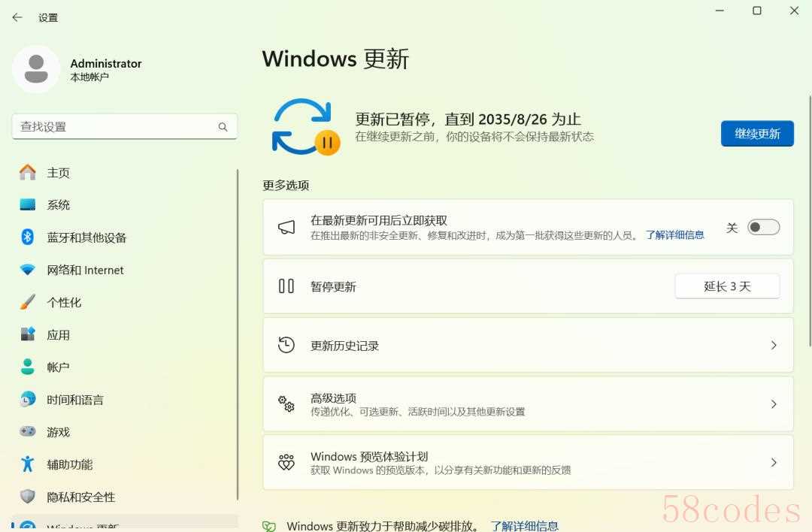This screenshot has height=532, width=812.
Task: Click the 延长 3 天 button
Action: 727,286
